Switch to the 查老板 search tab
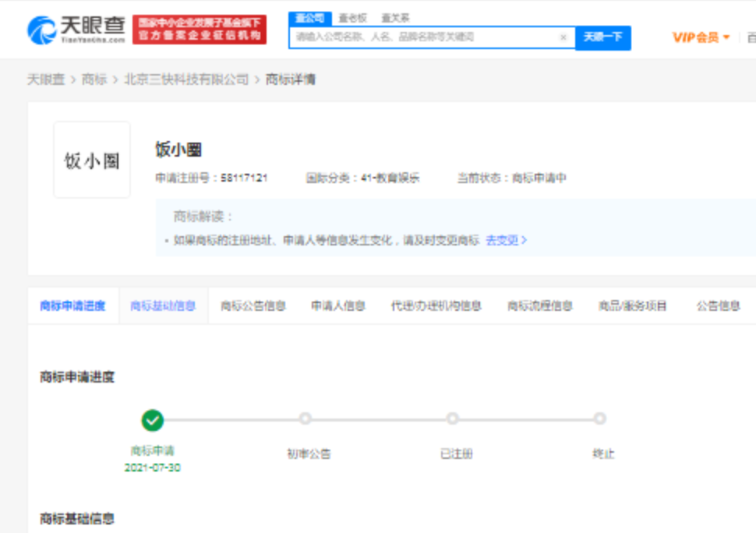Image resolution: width=756 pixels, height=533 pixels. point(352,18)
